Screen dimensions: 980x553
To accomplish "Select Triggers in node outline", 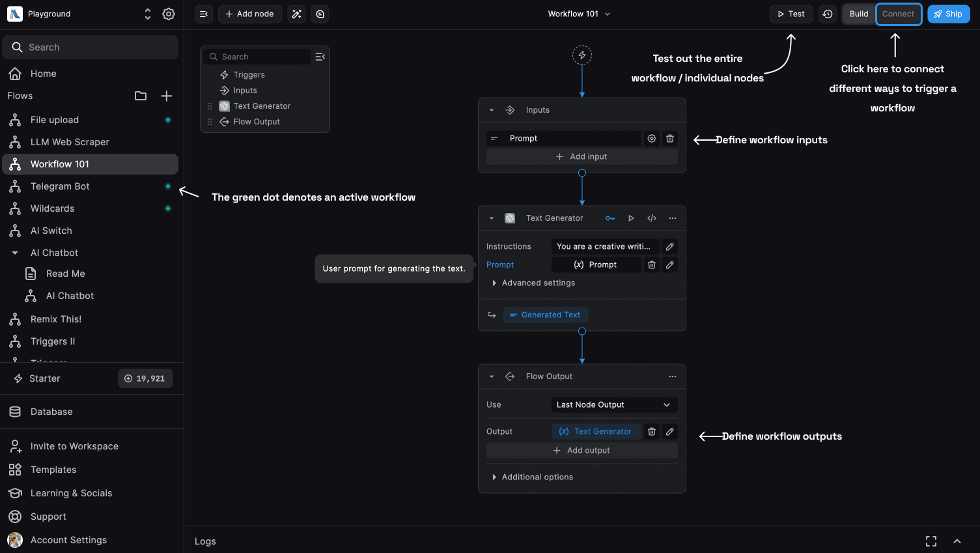I will [249, 75].
